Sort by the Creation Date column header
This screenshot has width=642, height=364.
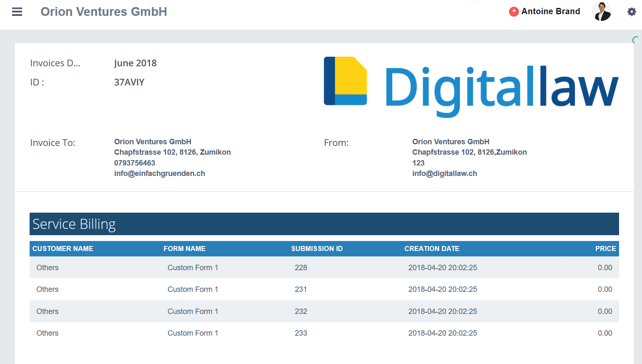pos(431,249)
